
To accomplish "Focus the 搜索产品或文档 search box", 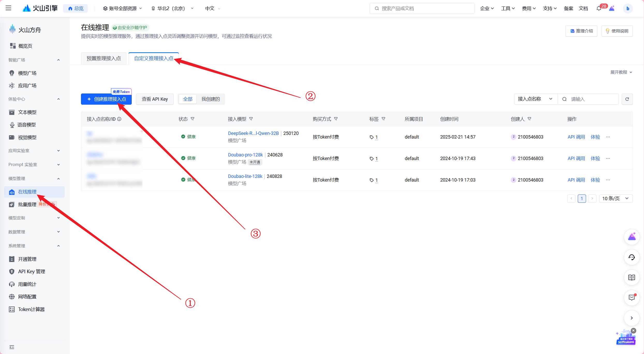I will (x=422, y=9).
